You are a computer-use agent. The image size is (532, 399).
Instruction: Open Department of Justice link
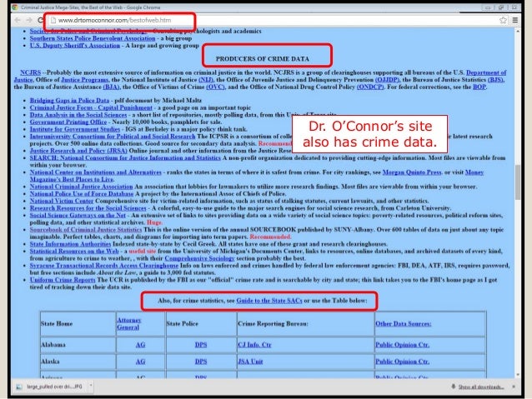[x=486, y=72]
